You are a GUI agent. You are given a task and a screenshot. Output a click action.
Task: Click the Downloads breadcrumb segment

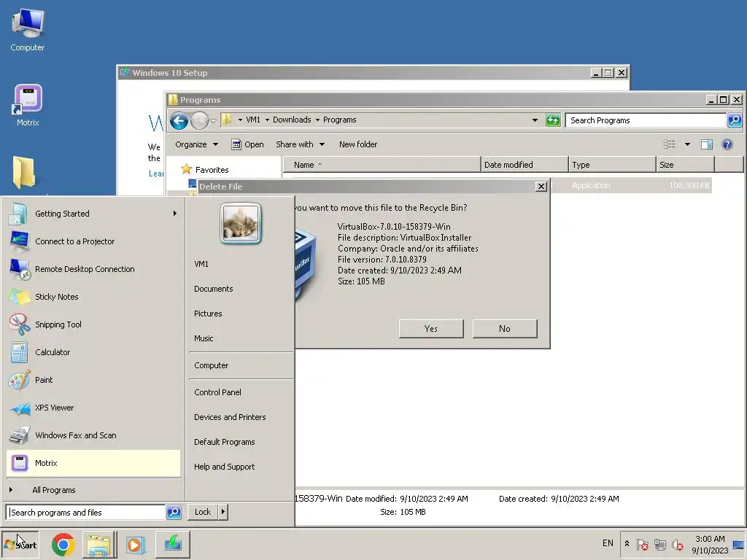pyautogui.click(x=292, y=120)
